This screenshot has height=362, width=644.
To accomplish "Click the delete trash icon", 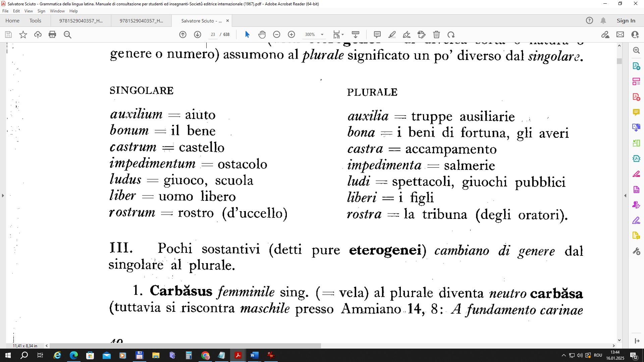I will [436, 35].
